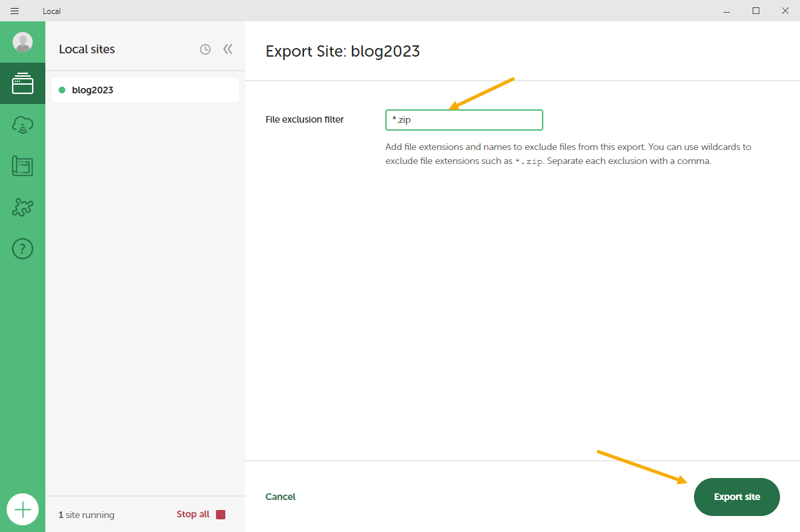Minimize the Local window
The image size is (800, 532).
(x=725, y=11)
